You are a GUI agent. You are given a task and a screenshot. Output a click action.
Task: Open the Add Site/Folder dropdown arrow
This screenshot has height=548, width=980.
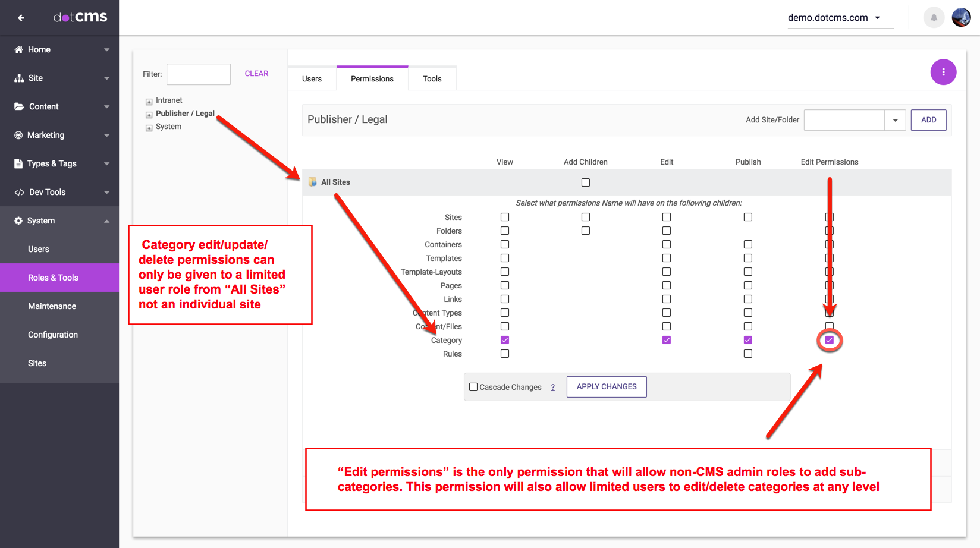(x=895, y=120)
